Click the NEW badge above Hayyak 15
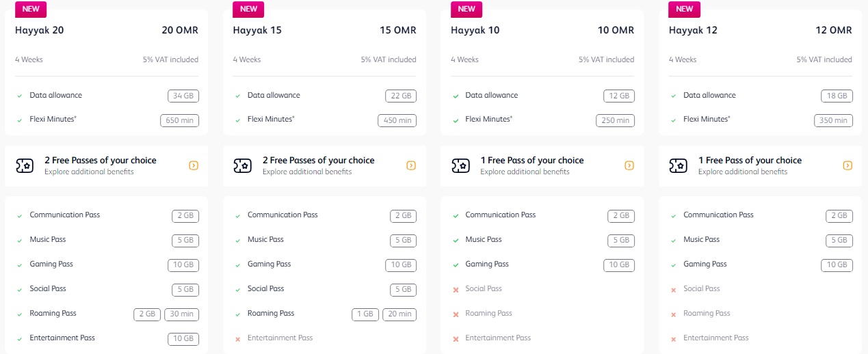 (x=249, y=9)
